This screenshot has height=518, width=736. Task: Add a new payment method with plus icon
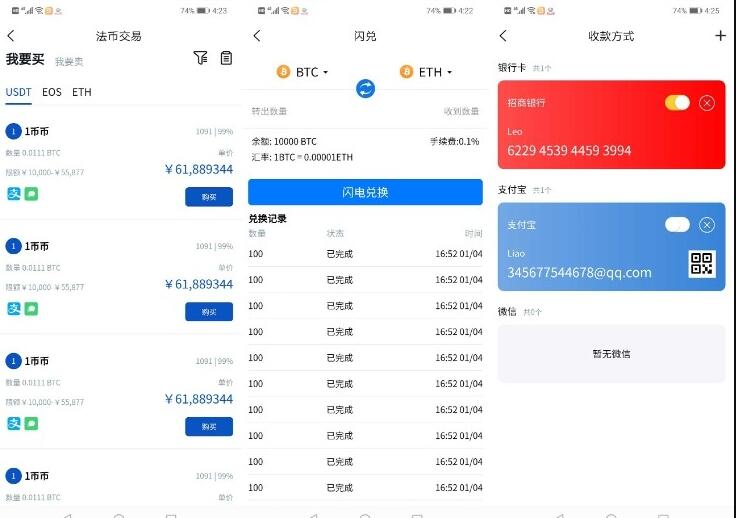pos(720,36)
